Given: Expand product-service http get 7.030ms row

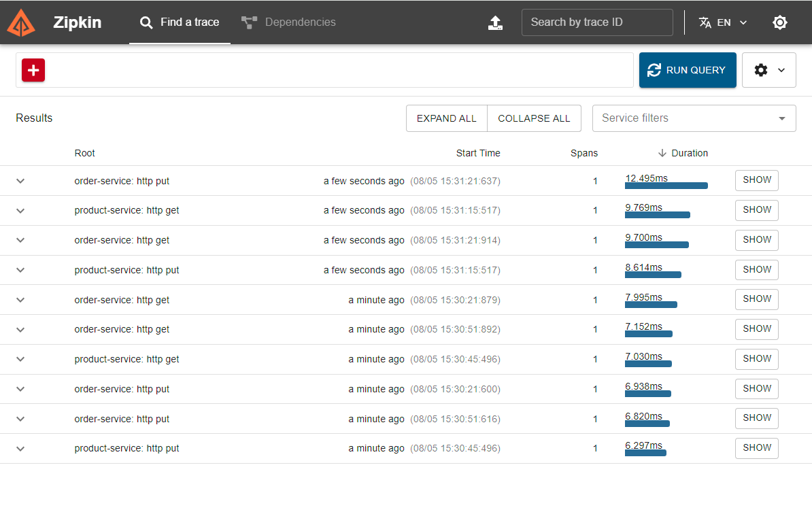Looking at the screenshot, I should tap(20, 359).
